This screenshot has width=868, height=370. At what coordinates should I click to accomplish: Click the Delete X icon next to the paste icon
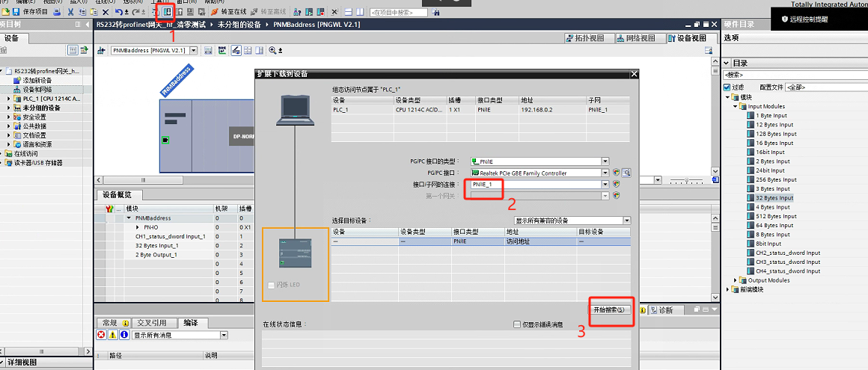coord(106,11)
